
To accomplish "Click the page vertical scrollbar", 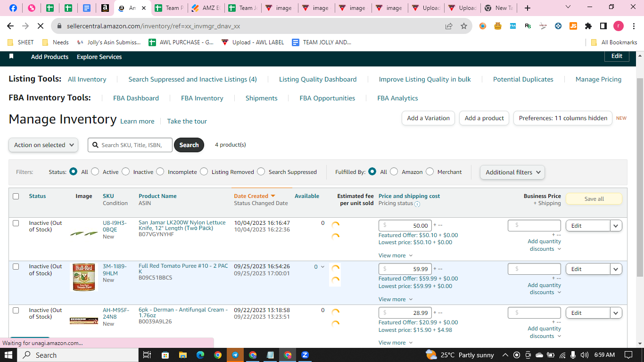I will pyautogui.click(x=640, y=177).
